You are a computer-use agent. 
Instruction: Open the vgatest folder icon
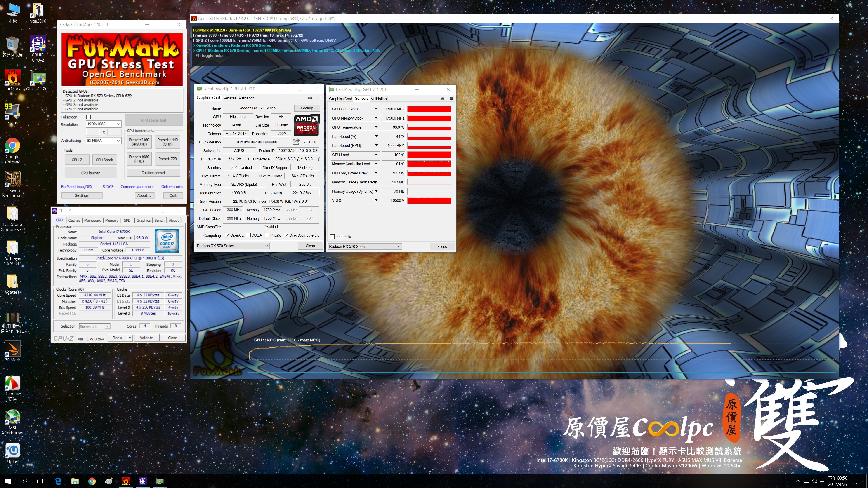[x=12, y=284]
